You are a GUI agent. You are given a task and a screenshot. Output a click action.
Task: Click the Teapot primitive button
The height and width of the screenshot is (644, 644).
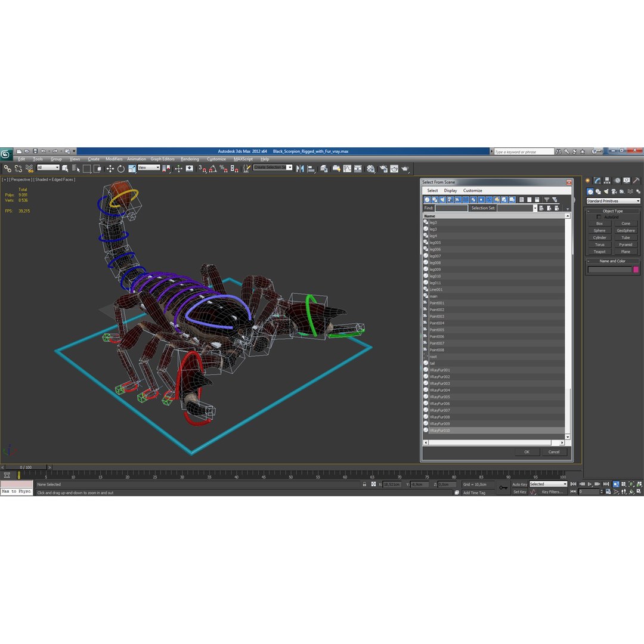[x=599, y=252]
